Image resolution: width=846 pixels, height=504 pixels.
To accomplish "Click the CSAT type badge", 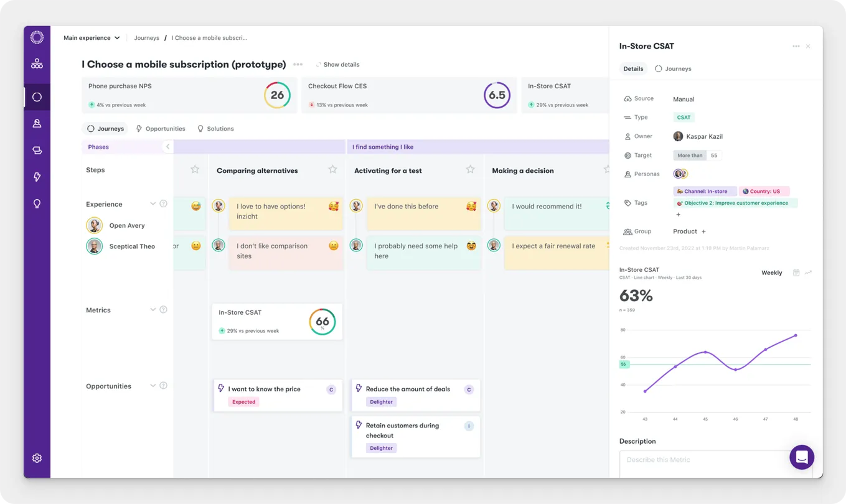I will (x=684, y=118).
